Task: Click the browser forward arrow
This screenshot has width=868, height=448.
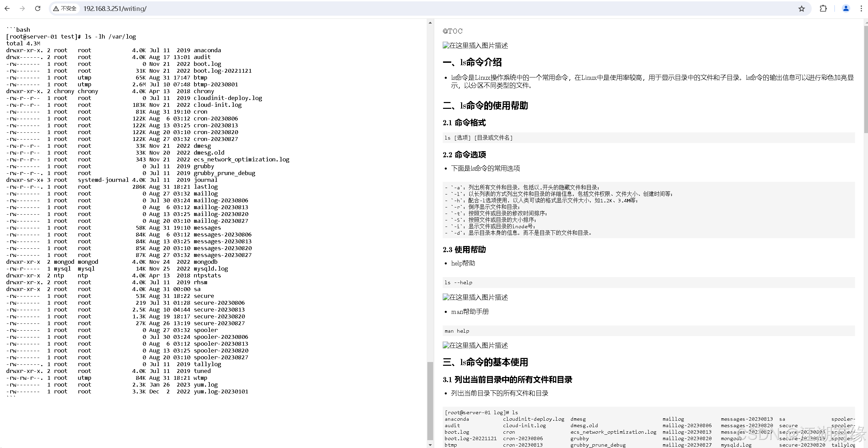Action: click(x=23, y=9)
